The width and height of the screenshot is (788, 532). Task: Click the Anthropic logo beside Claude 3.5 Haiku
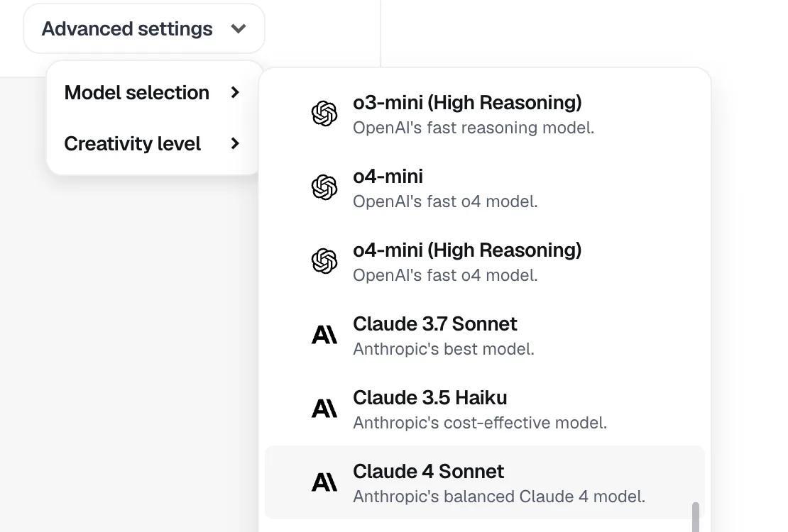324,409
